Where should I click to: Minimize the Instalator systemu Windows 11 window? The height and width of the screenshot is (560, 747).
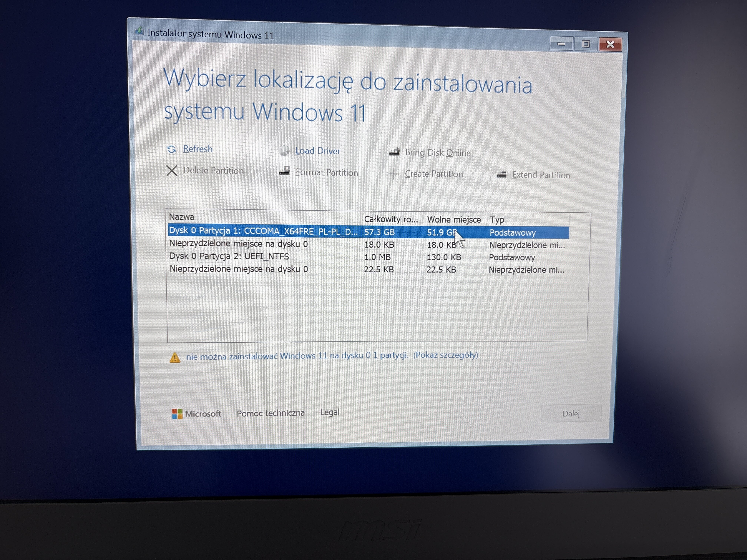point(561,44)
